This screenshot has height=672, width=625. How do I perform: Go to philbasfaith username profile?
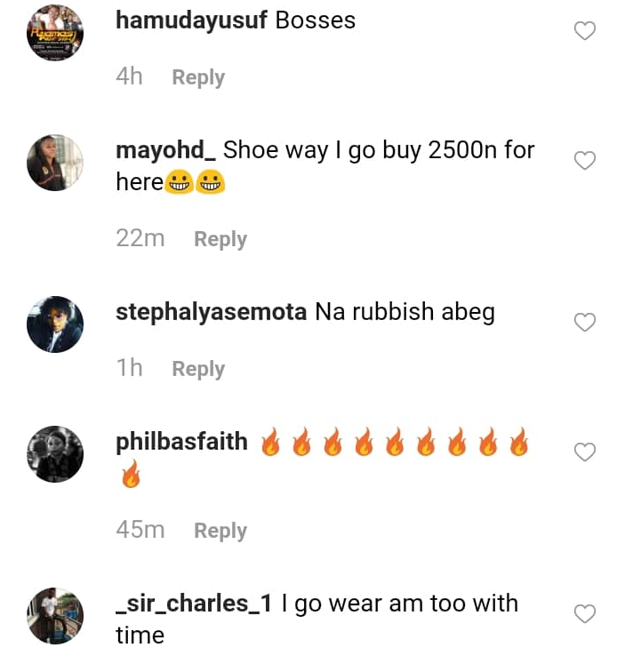click(x=181, y=442)
